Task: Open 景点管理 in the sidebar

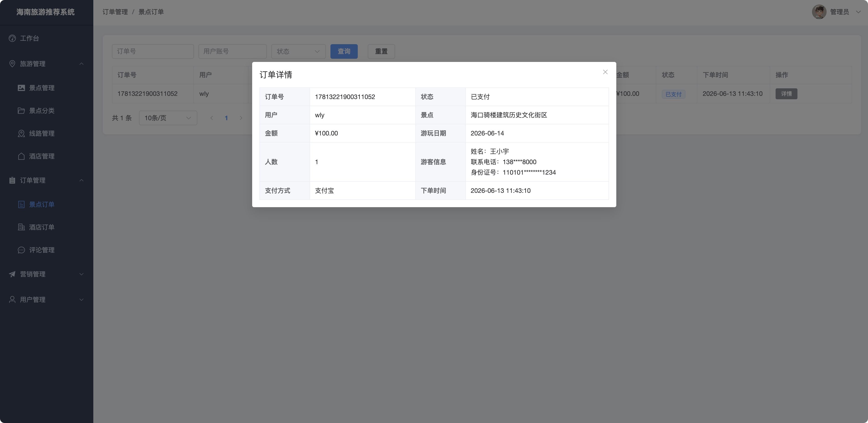Action: pyautogui.click(x=46, y=88)
